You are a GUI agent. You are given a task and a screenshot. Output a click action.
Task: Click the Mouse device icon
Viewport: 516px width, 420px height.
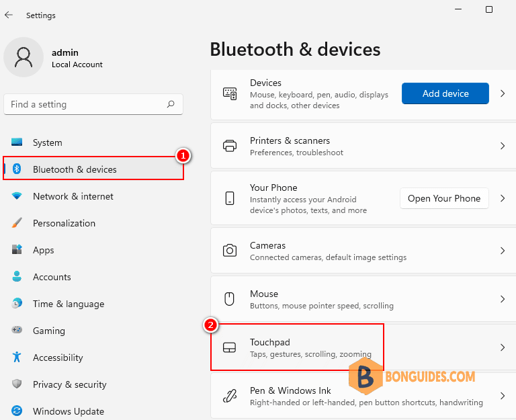(x=229, y=299)
